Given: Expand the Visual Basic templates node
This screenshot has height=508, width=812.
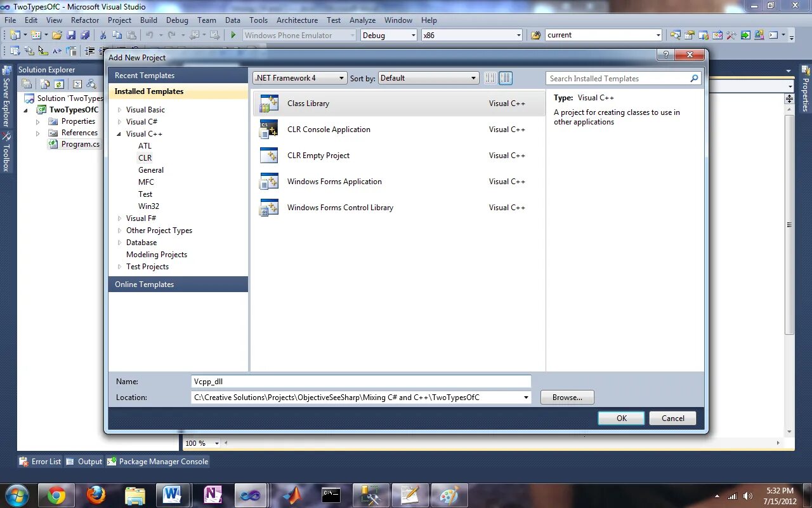Looking at the screenshot, I should [119, 110].
